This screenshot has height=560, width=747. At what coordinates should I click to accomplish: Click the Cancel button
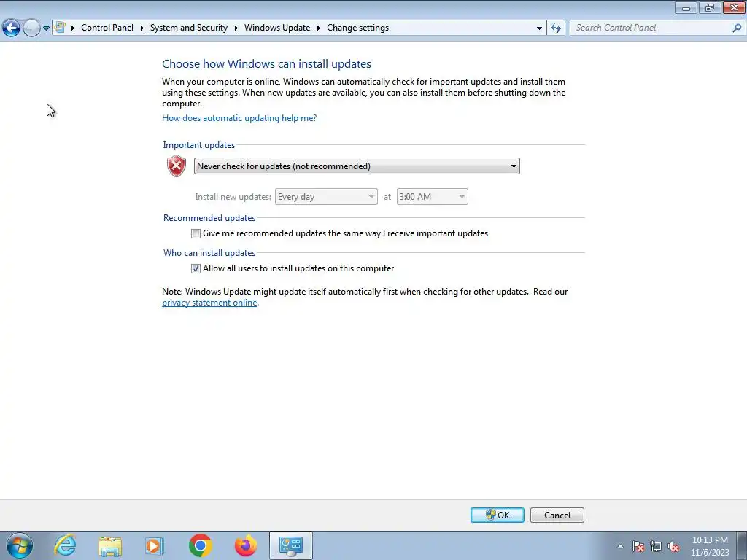[x=557, y=516]
